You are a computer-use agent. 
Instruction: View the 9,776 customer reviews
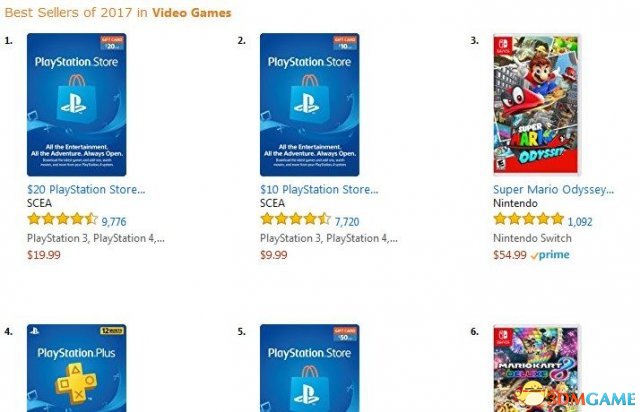[114, 221]
